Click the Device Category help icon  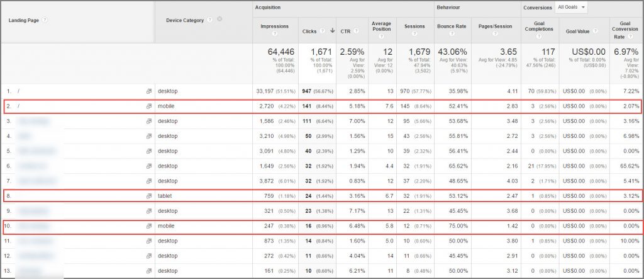click(209, 20)
